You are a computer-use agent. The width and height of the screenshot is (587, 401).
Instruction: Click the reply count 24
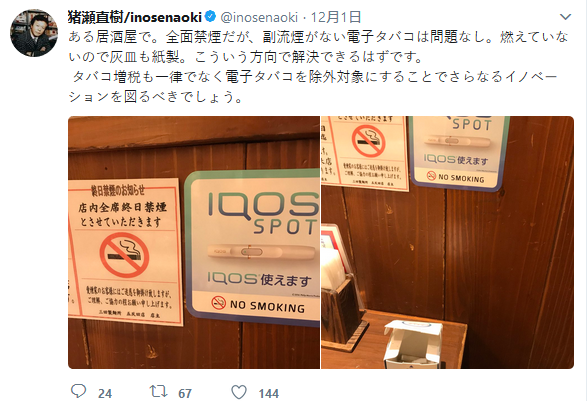pyautogui.click(x=105, y=393)
